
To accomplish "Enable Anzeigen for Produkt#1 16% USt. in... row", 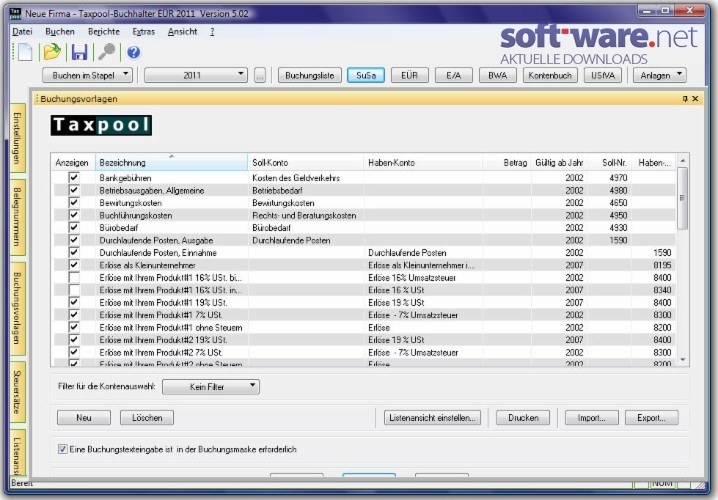I will (x=74, y=290).
